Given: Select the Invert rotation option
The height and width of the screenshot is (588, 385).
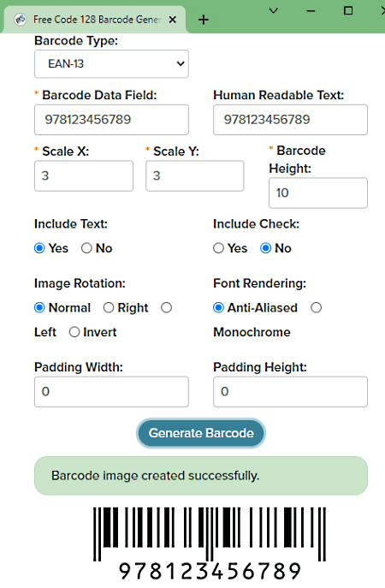Looking at the screenshot, I should pyautogui.click(x=74, y=332).
